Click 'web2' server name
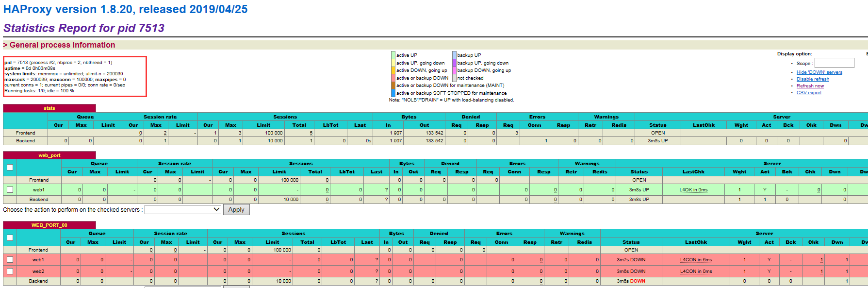This screenshot has height=288, width=868. 38,271
